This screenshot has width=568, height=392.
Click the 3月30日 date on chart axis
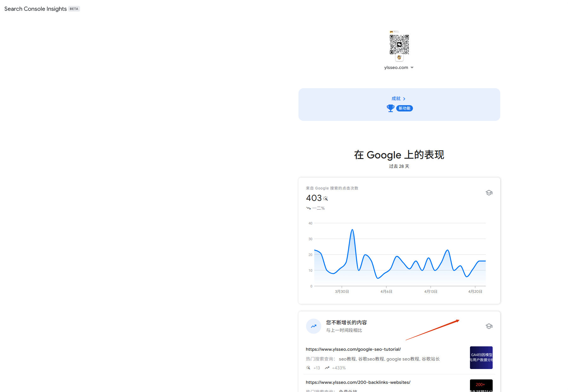342,292
